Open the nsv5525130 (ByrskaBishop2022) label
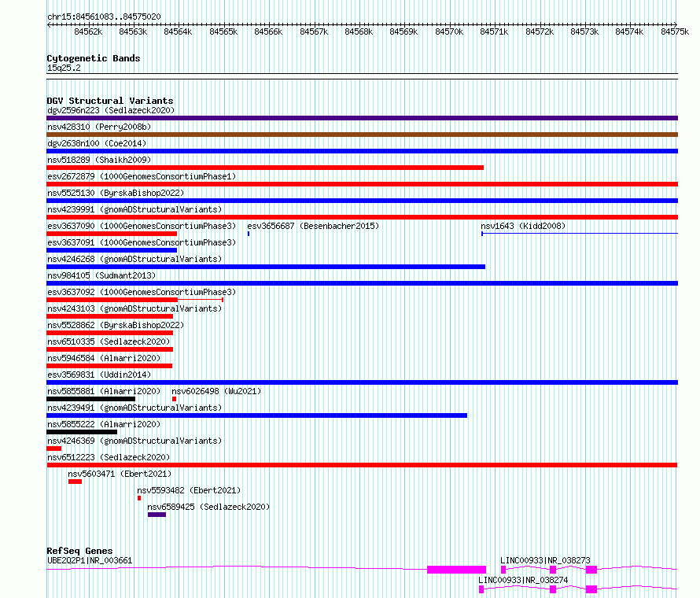The image size is (700, 598). pyautogui.click(x=116, y=193)
